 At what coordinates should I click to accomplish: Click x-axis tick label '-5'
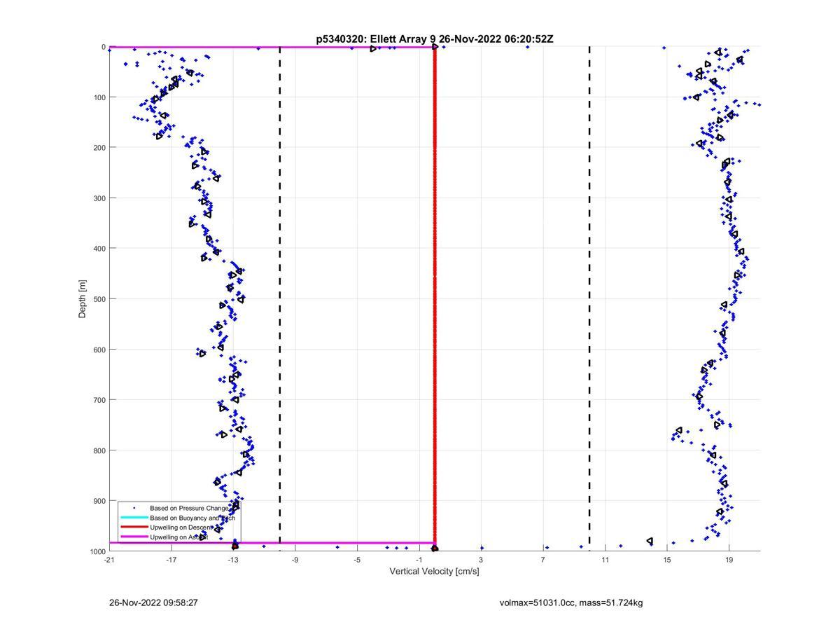click(x=357, y=560)
